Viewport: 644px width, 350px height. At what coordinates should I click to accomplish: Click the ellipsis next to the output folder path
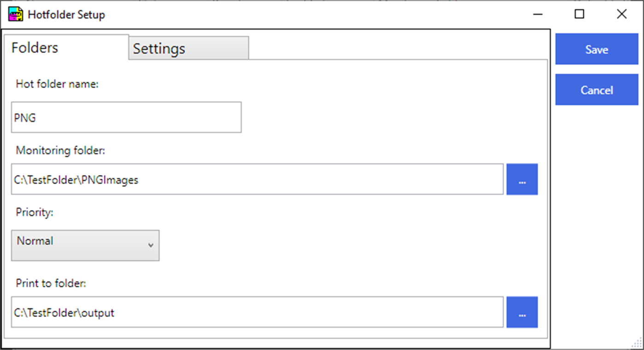(522, 312)
